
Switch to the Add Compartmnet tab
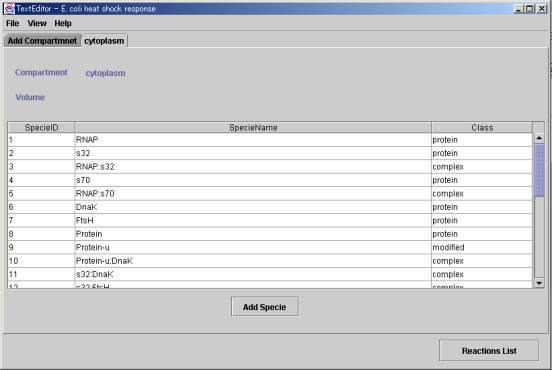pos(42,41)
